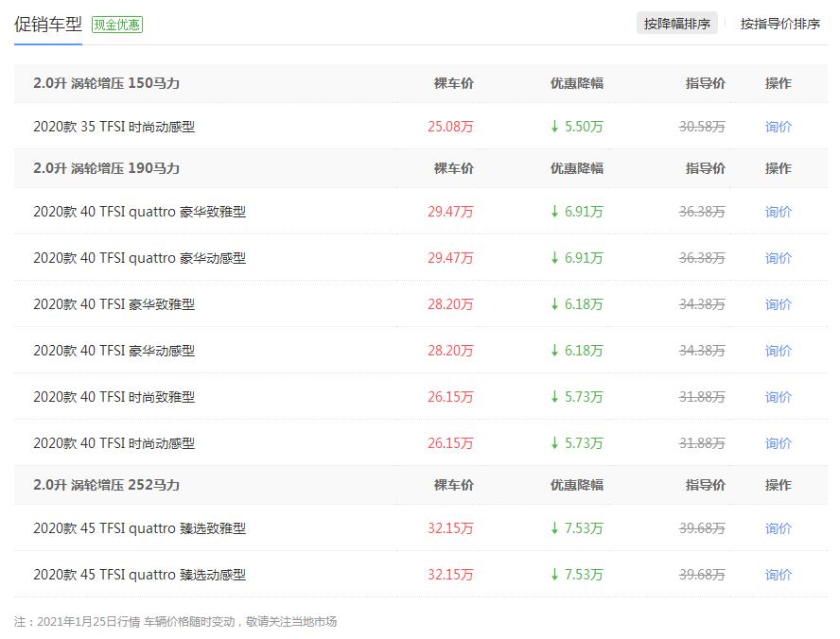Viewport: 840px width, 639px height.
Task: Click the struck-through 30.58万 guide price
Action: coord(702,127)
